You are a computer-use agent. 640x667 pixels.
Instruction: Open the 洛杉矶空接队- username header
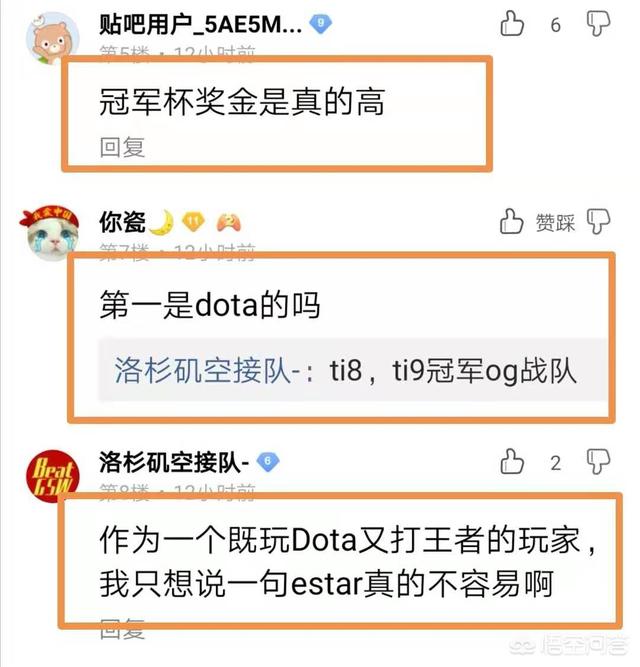tap(174, 462)
